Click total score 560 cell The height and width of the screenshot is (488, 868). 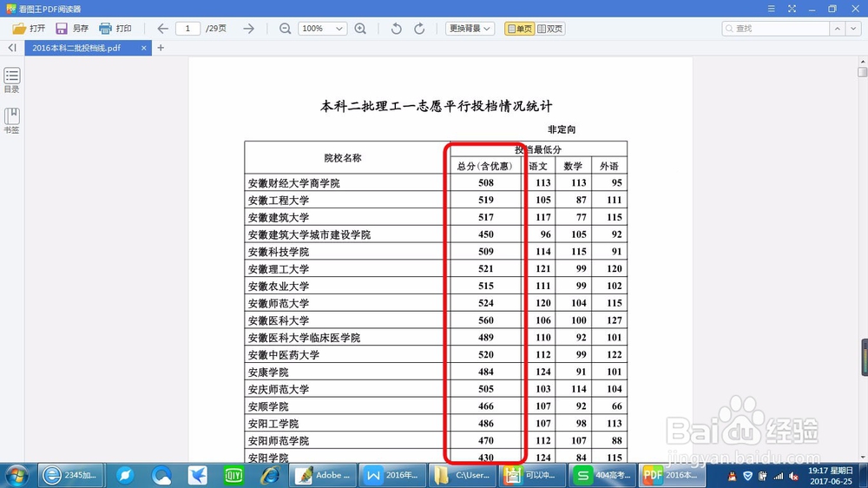tap(485, 320)
